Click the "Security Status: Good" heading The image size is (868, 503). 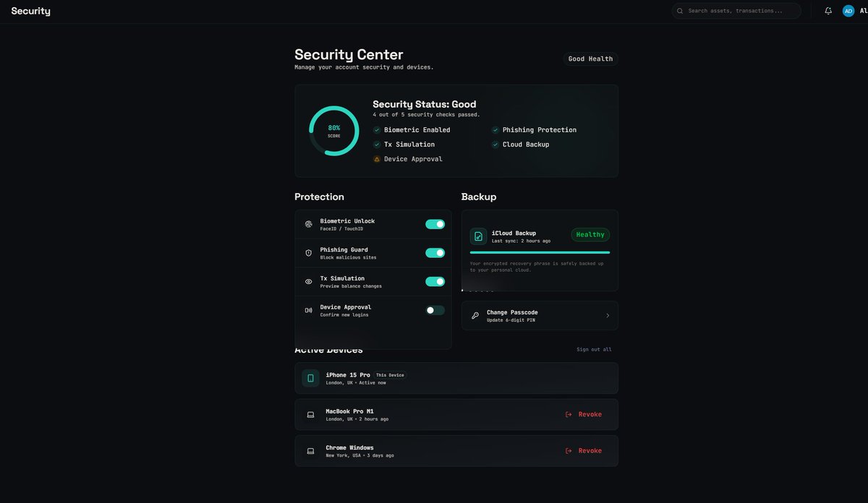(425, 104)
